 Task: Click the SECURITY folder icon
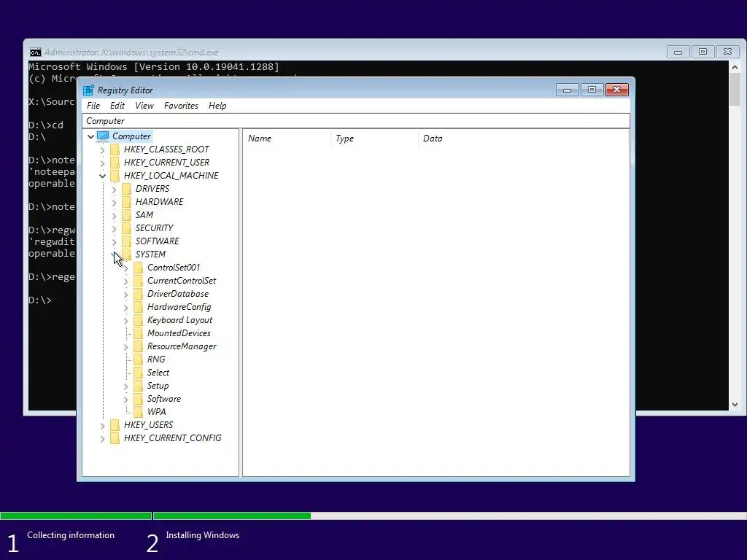pos(126,228)
